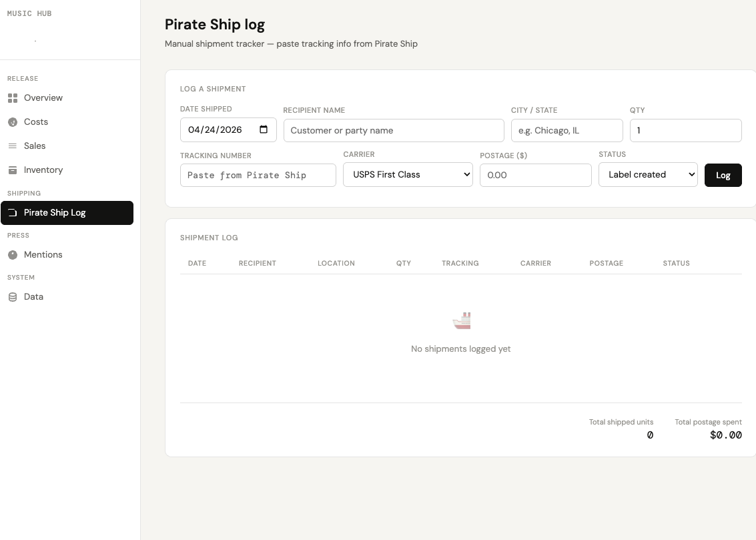Open the Carrier dropdown showing USPS First Class

[x=407, y=175]
